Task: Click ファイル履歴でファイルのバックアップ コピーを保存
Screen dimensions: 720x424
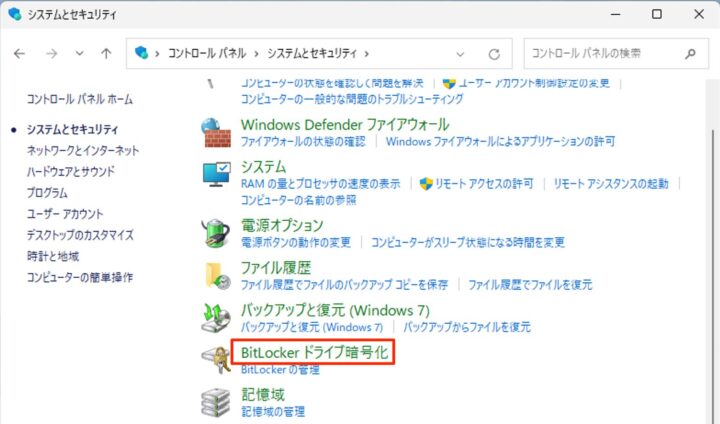Action: pyautogui.click(x=344, y=285)
